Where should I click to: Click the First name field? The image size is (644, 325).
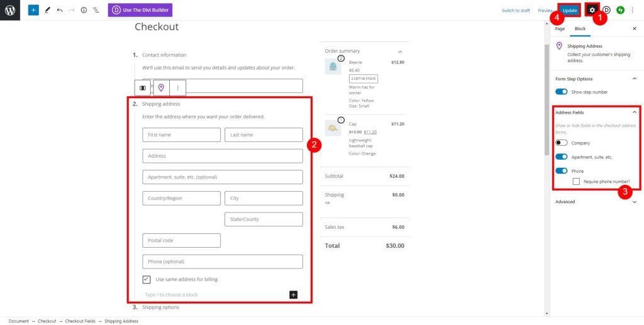tap(182, 135)
